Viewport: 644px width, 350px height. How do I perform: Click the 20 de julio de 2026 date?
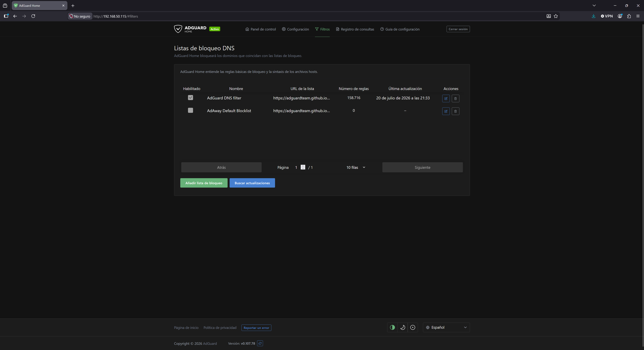[x=403, y=98]
